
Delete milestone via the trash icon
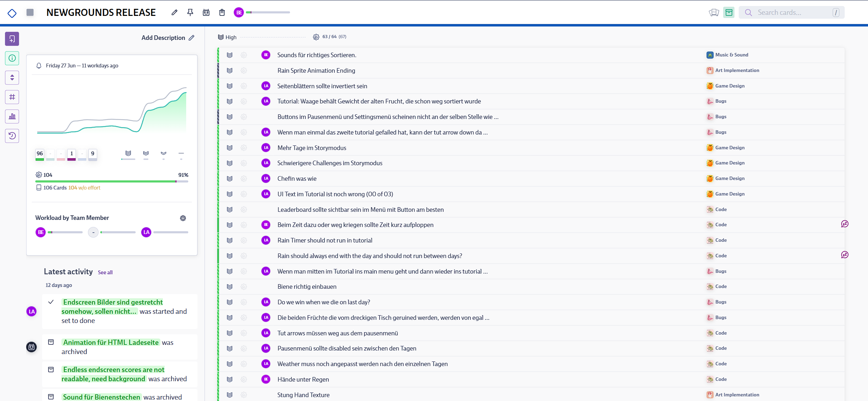click(222, 12)
